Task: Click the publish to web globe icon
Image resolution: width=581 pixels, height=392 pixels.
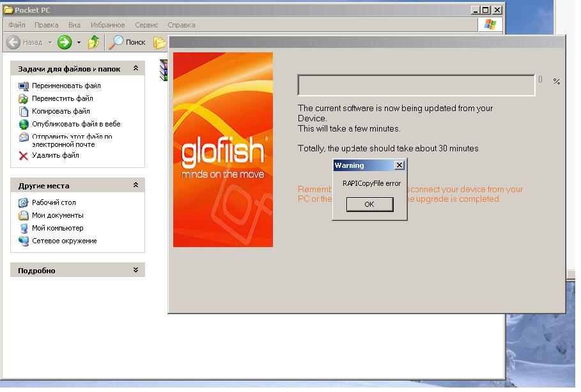Action: tap(24, 124)
